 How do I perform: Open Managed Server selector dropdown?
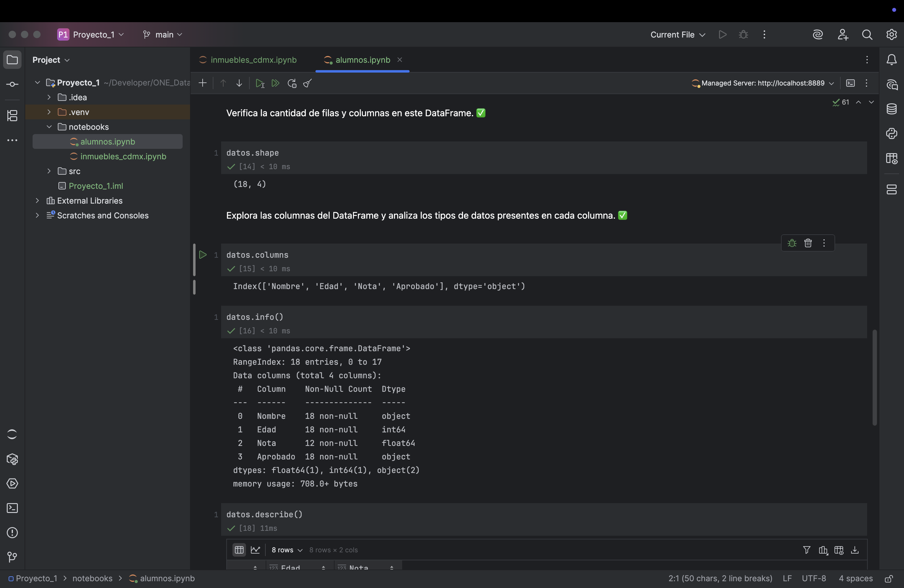tap(763, 83)
